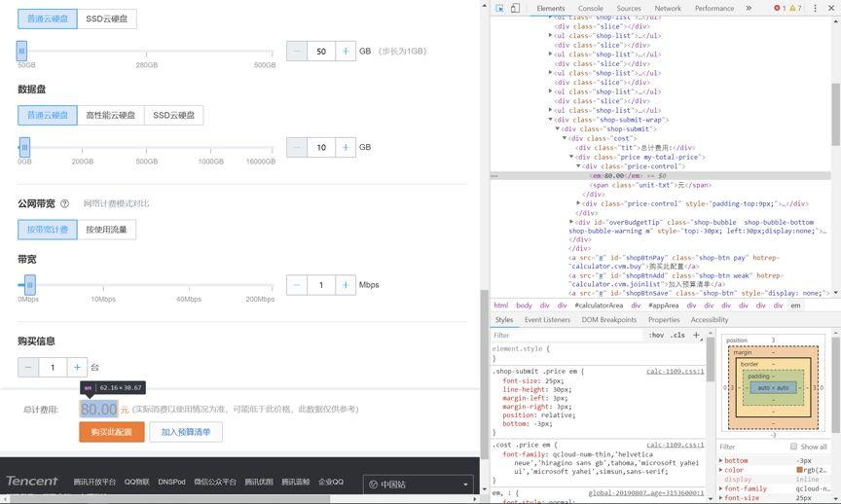
Task: Switch to the Console tab
Action: 591,8
